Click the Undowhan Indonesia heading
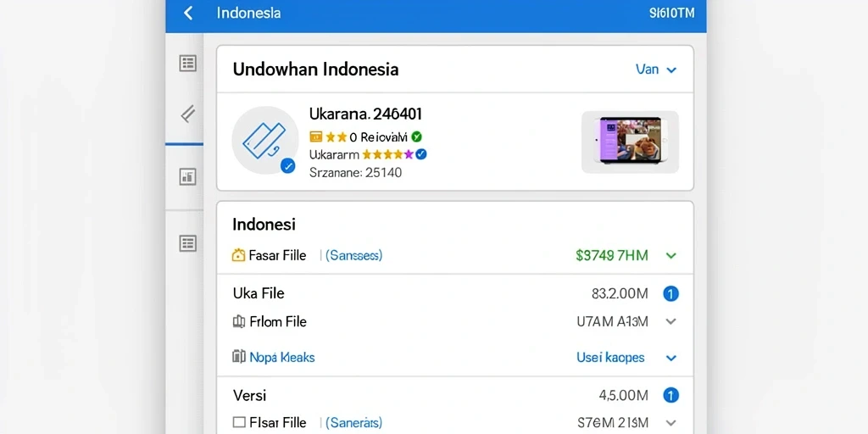Viewport: 868px width, 434px height. [x=315, y=70]
